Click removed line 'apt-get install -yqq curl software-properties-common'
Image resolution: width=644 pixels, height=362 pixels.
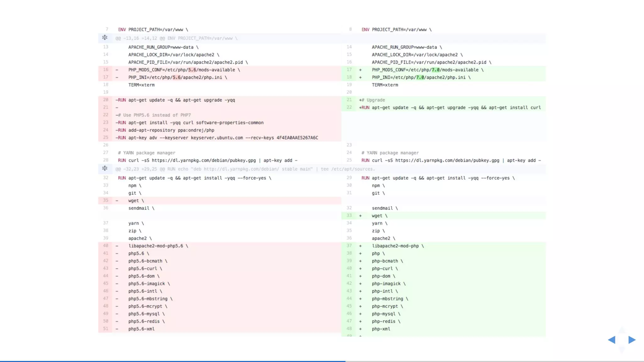pyautogui.click(x=220, y=123)
